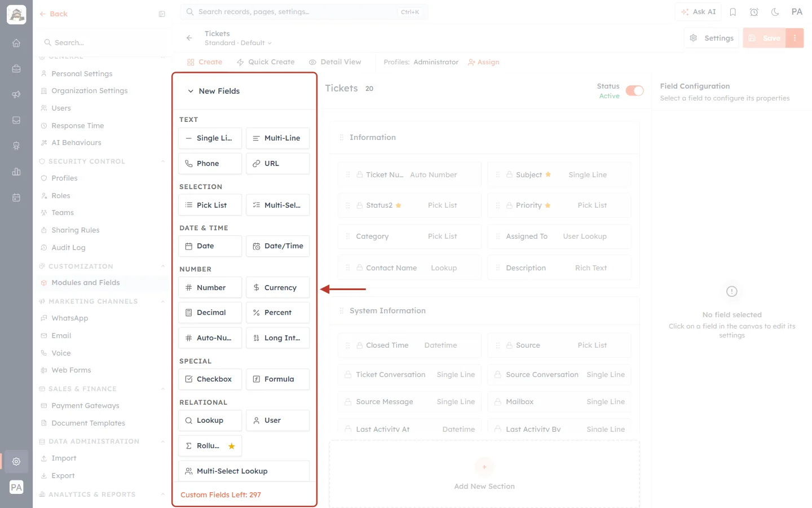This screenshot has width=812, height=508.
Task: Add a Currency field
Action: pos(277,287)
